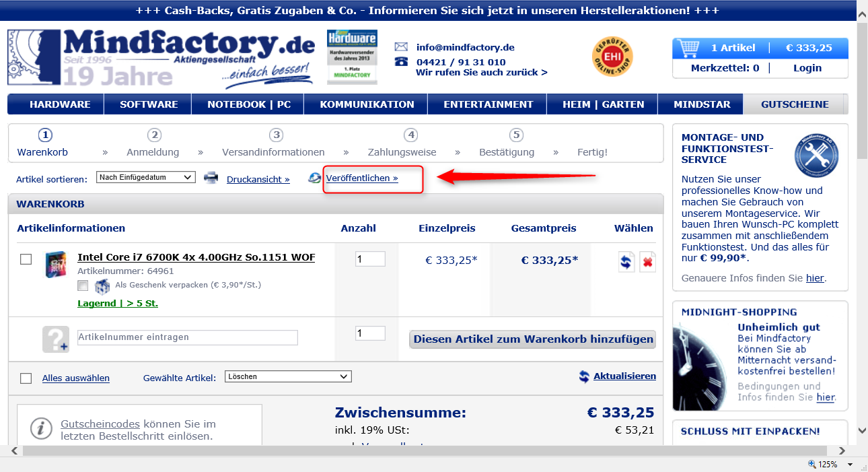Open the zoom level dropdown arrow

850,465
